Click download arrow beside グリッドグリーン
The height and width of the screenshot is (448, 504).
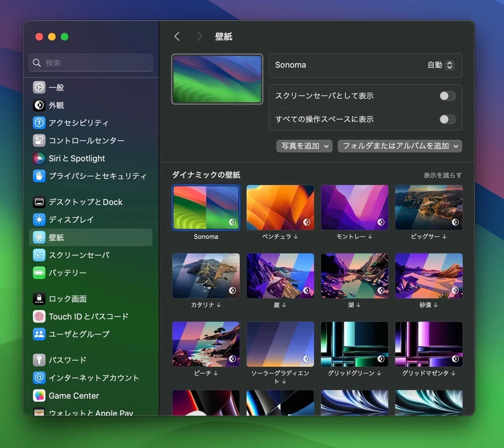point(379,373)
